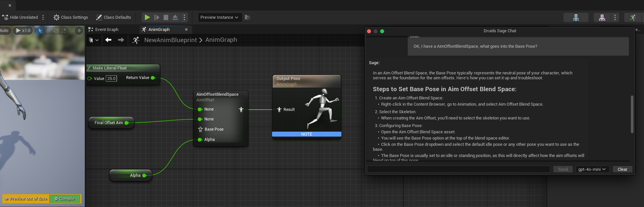The height and width of the screenshot is (207, 644).
Task: Click the Class Settings gear button
Action: click(x=71, y=17)
